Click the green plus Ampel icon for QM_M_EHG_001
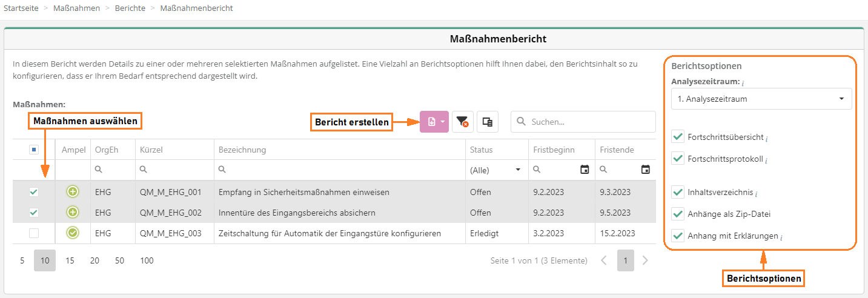 click(73, 192)
